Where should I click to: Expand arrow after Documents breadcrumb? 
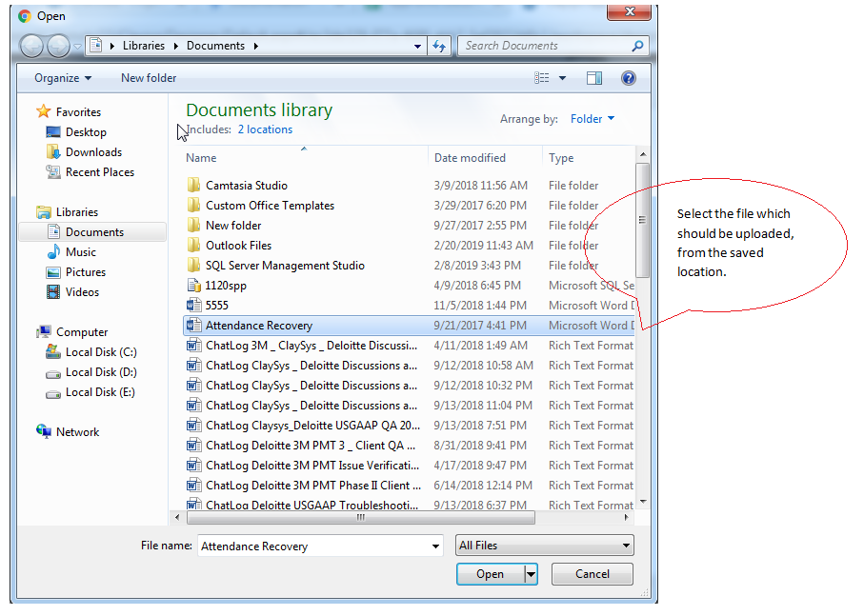coord(256,47)
